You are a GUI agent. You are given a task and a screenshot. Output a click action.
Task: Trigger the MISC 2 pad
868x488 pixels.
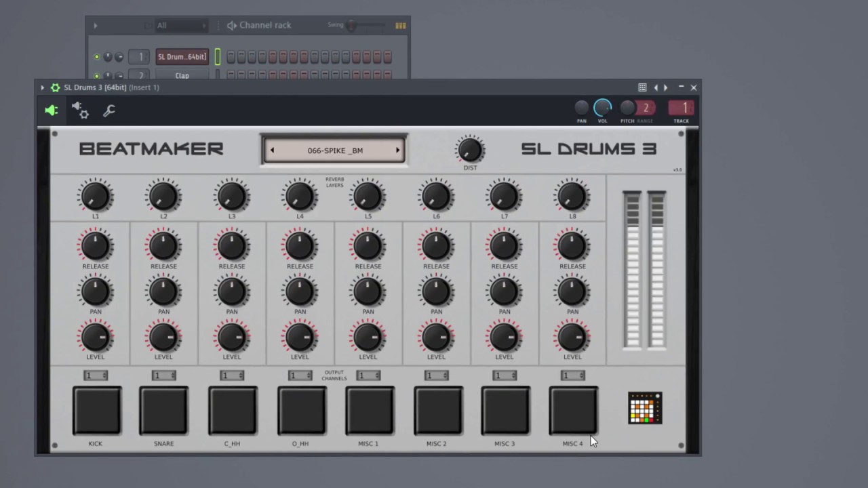click(x=438, y=410)
